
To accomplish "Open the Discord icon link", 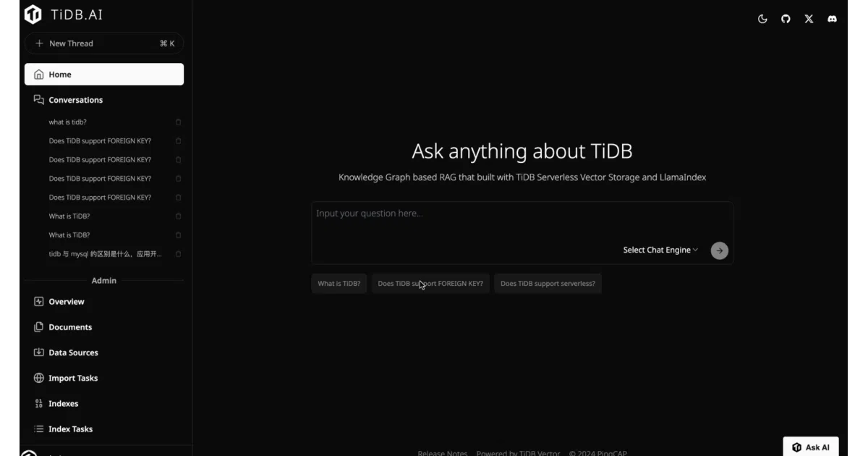I will tap(832, 19).
